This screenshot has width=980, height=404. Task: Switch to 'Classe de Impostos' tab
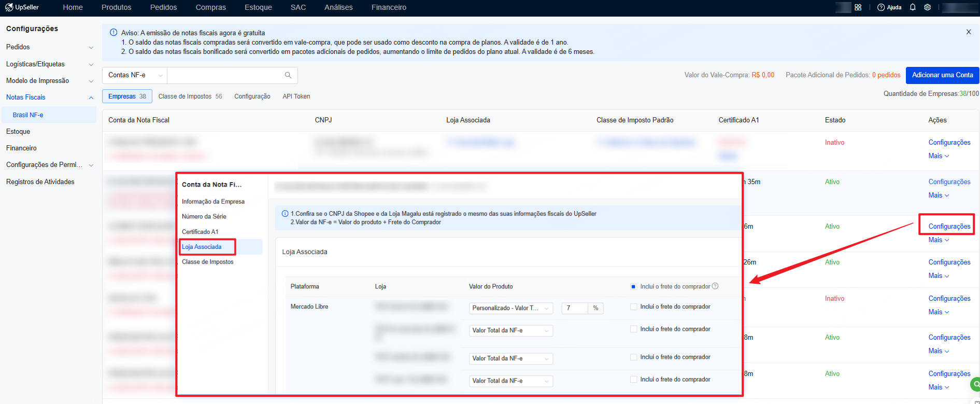point(190,96)
